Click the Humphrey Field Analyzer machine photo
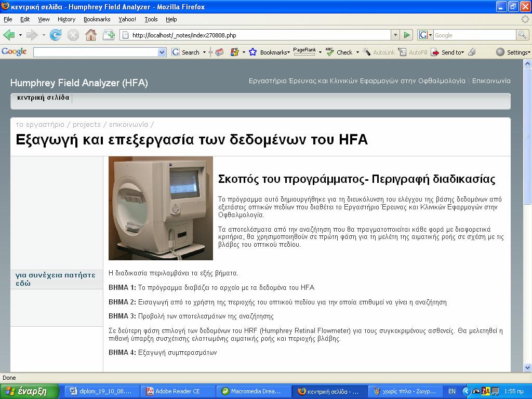Screen dimensions: 532x399 click(161, 208)
